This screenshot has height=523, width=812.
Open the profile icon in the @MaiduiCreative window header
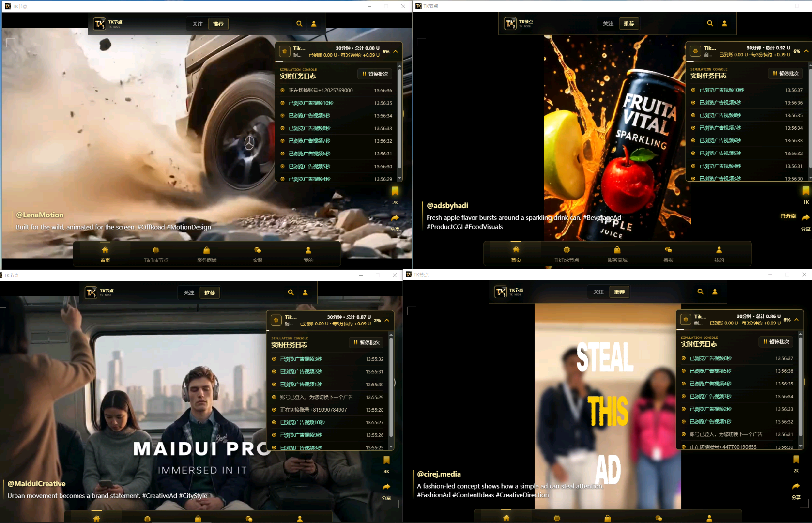305,292
